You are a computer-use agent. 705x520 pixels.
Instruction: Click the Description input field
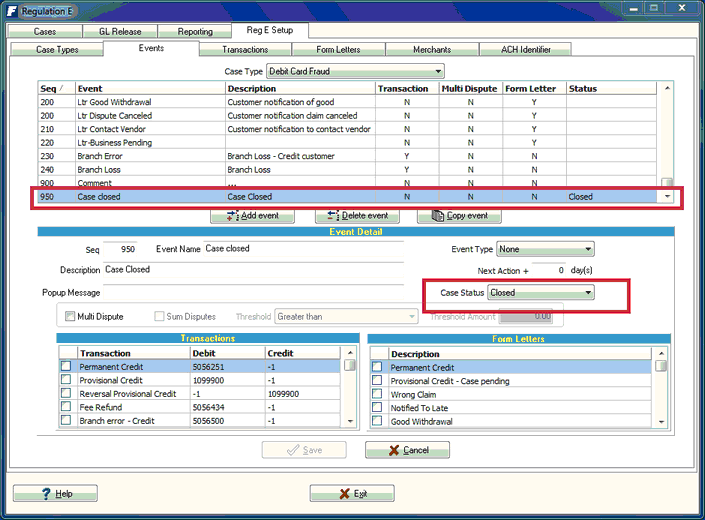(x=254, y=270)
